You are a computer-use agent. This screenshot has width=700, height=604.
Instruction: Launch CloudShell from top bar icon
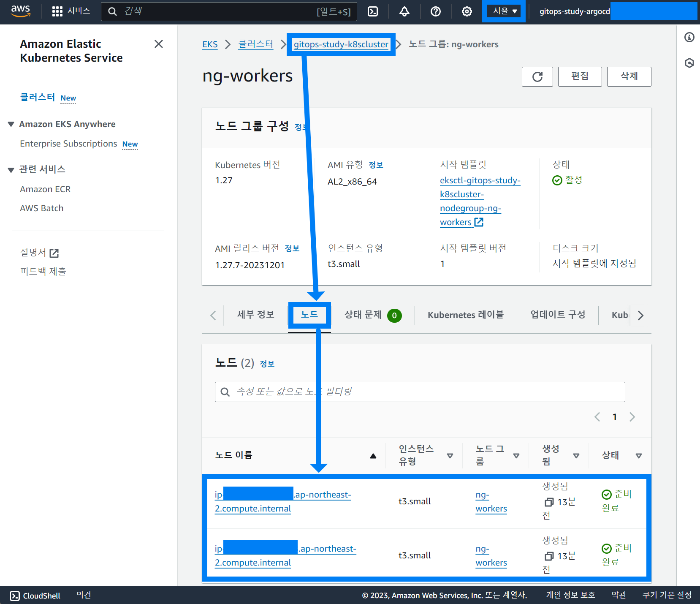coord(373,11)
